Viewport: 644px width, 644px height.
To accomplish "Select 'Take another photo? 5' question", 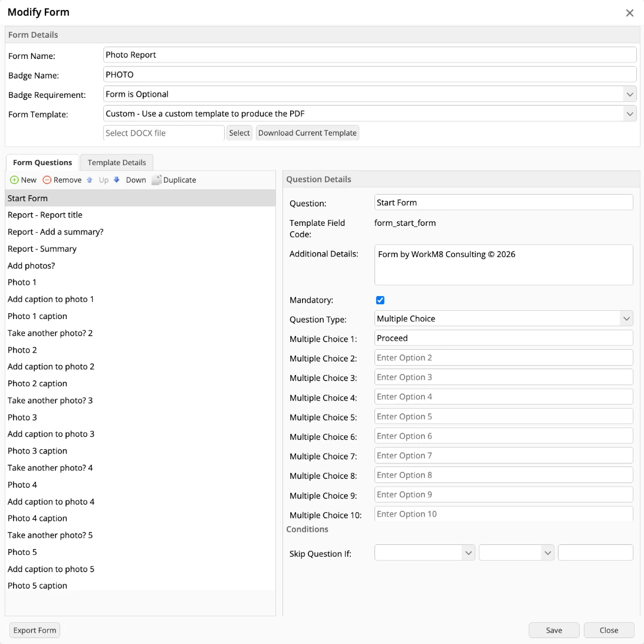I will (140, 535).
